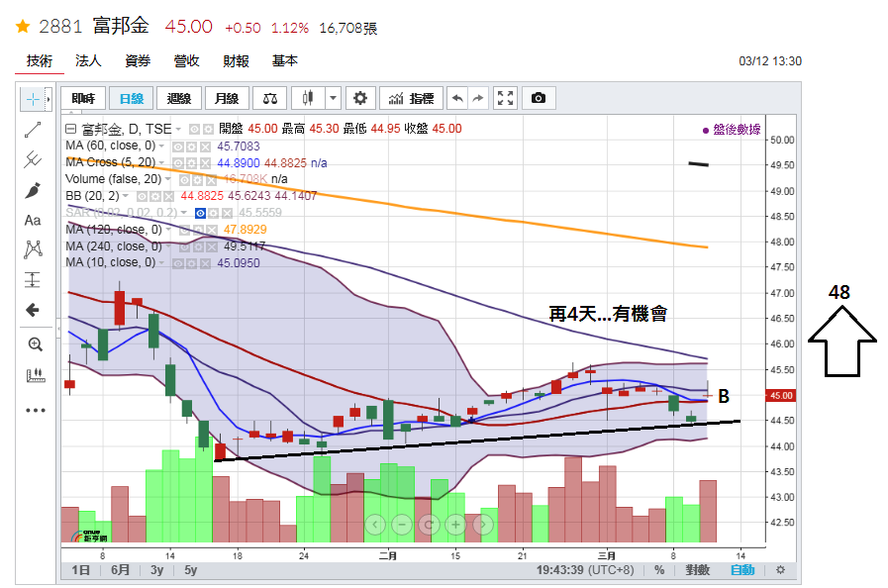888x588 pixels.
Task: Switch chart to 日線 interval
Action: (x=132, y=99)
